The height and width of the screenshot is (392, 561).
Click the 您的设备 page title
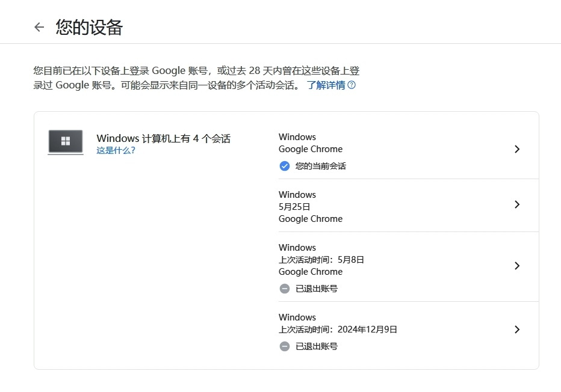click(89, 27)
